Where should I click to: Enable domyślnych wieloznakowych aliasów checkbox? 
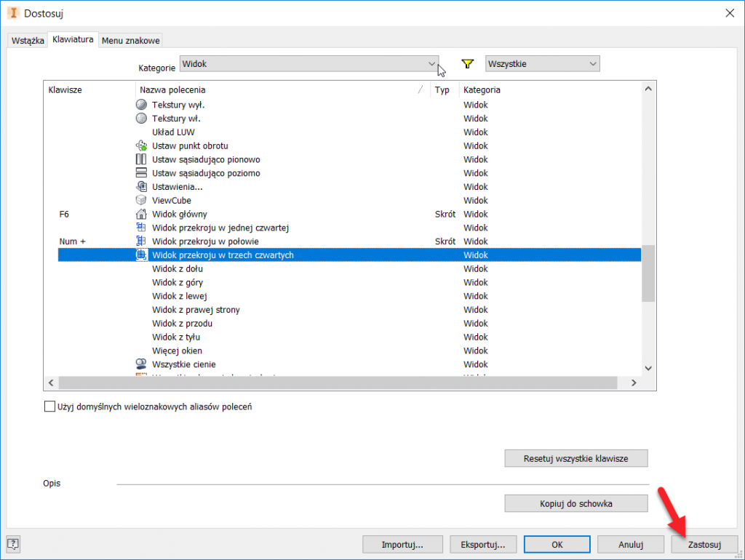point(49,407)
